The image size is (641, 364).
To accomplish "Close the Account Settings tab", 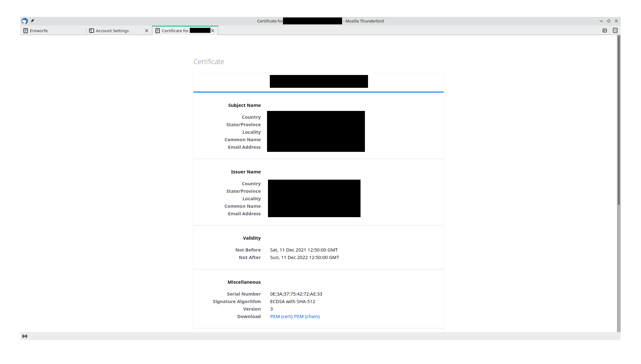I will coord(147,31).
